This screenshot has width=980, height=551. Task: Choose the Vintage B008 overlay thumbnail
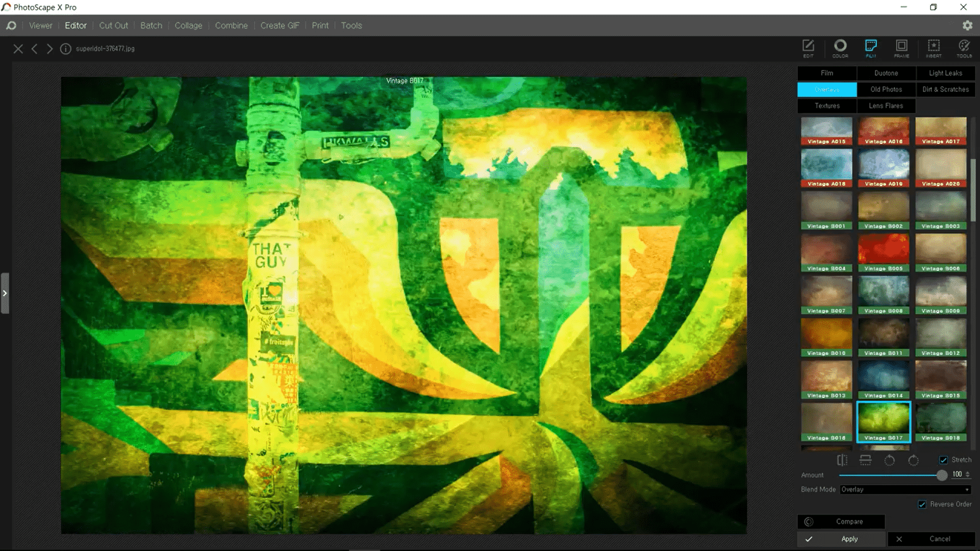pyautogui.click(x=884, y=295)
